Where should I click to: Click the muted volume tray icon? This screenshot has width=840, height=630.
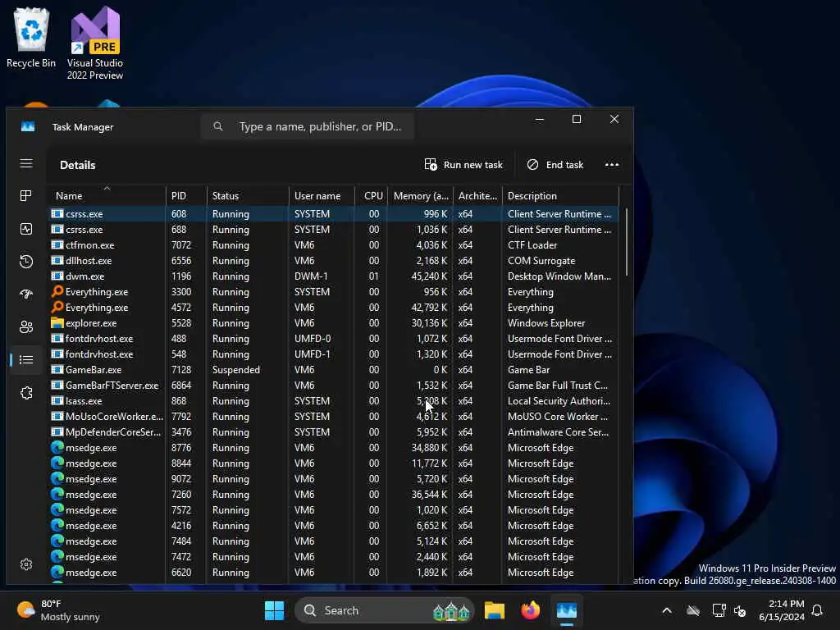(x=741, y=610)
